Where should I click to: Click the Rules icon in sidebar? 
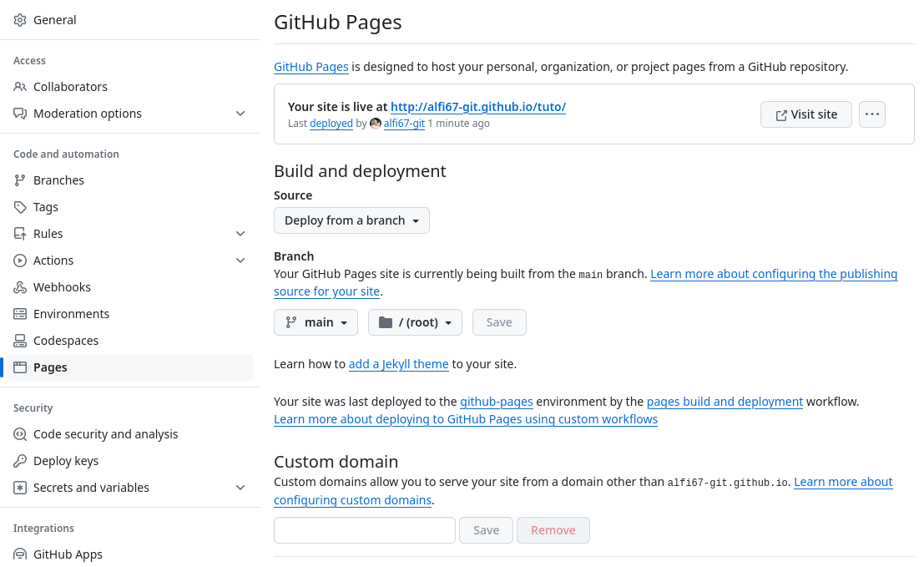[20, 234]
